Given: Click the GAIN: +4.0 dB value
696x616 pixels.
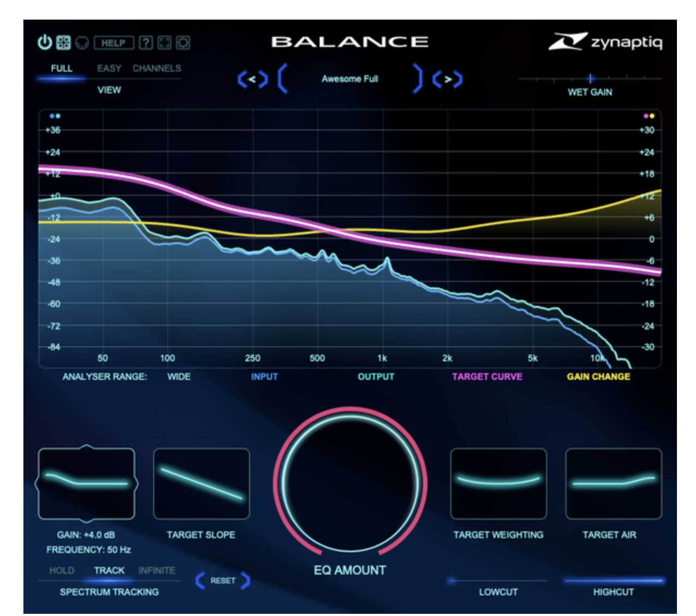Looking at the screenshot, I should pos(86,535).
